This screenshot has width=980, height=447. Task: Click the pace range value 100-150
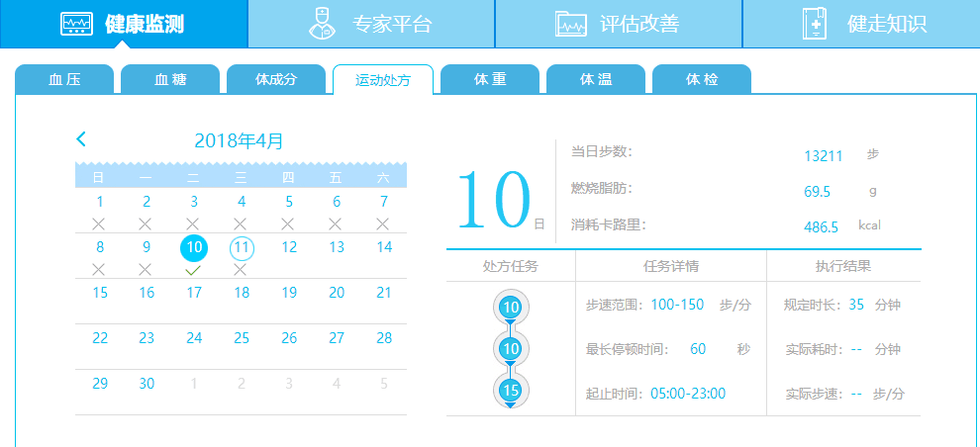tap(677, 305)
